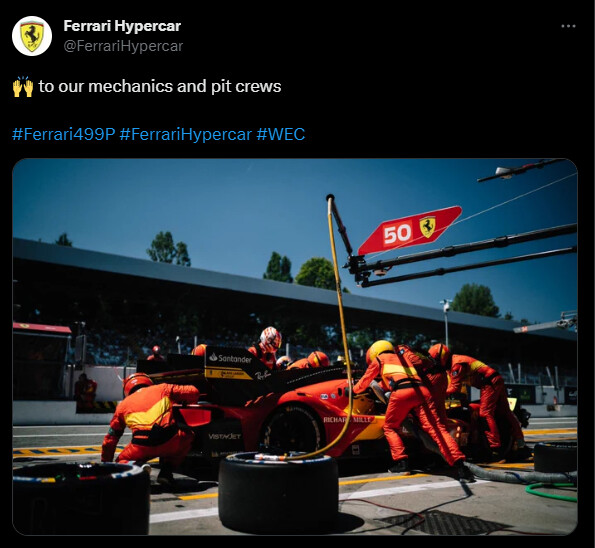Click the white-helmeted driver behind the car
The height and width of the screenshot is (548, 595).
click(268, 346)
